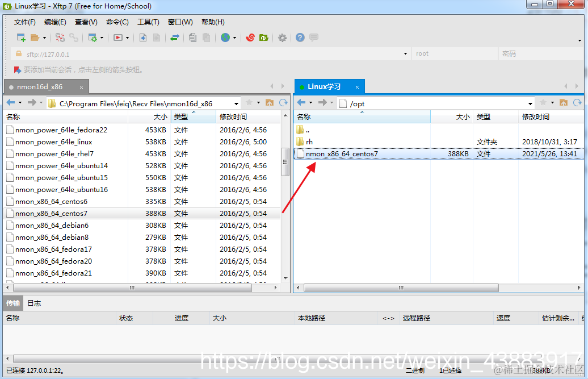
Task: Open the sftp address bar dropdown
Action: (405, 53)
